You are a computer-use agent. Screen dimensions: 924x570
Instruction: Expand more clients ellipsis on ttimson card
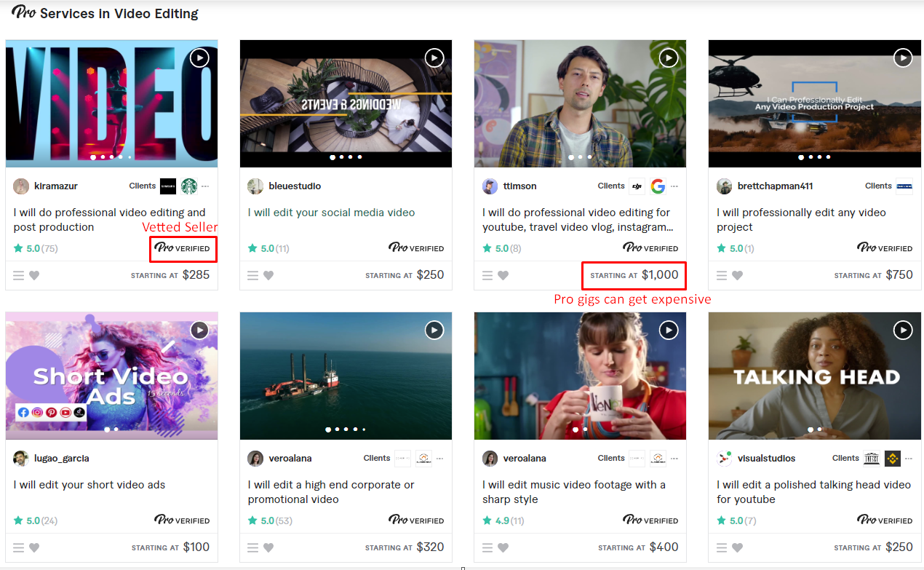click(674, 186)
